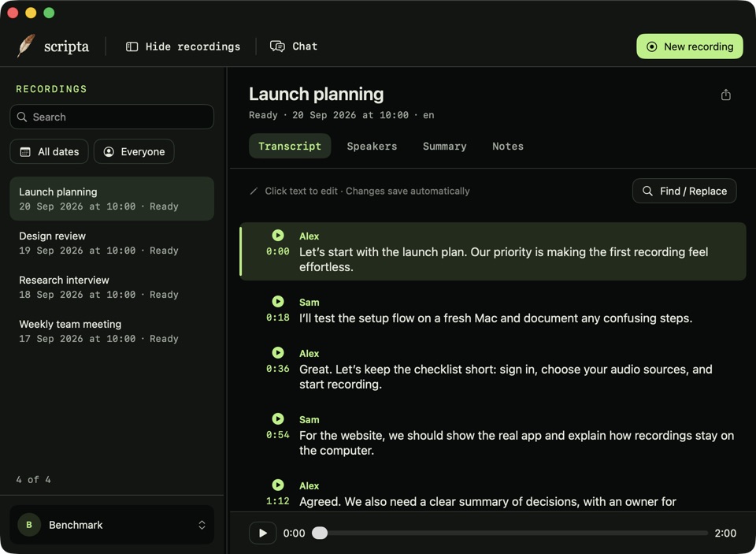Open the All dates filter
The width and height of the screenshot is (756, 554).
click(x=49, y=151)
